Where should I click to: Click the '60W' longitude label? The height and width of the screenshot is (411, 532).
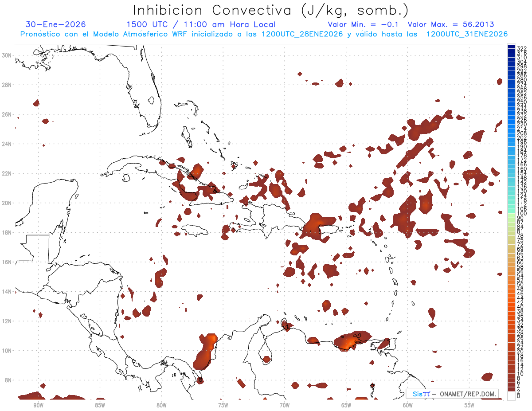(x=408, y=405)
